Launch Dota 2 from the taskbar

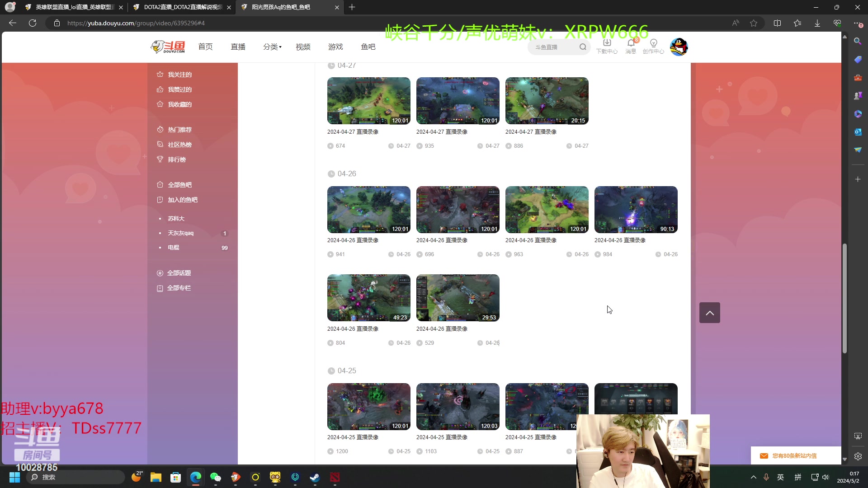(335, 477)
